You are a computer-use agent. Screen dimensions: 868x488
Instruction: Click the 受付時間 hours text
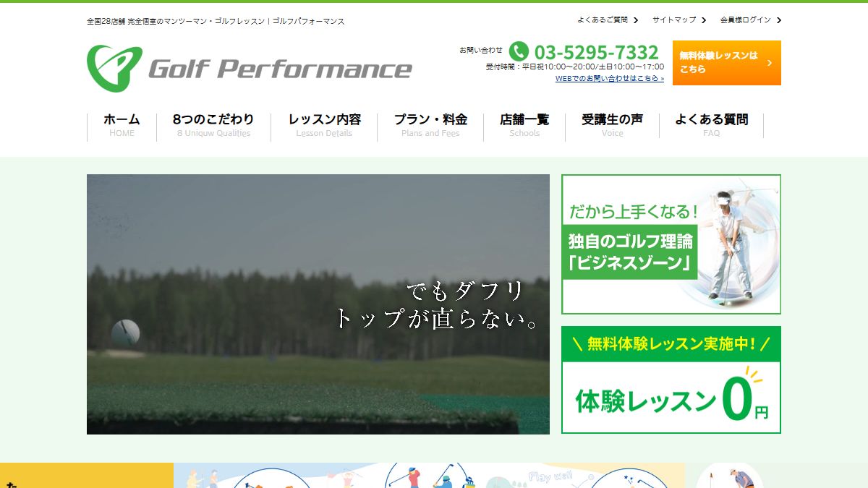[x=574, y=67]
